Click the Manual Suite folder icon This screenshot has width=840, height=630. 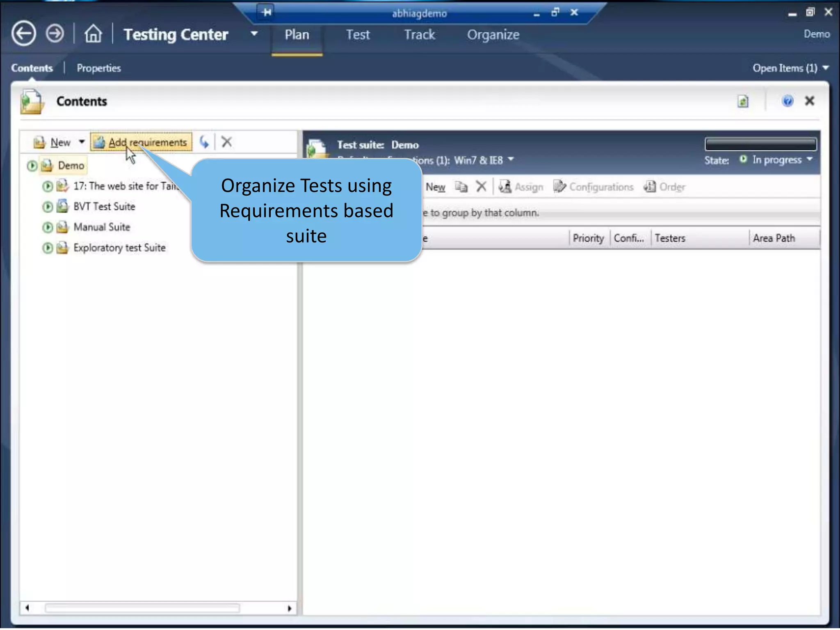tap(62, 227)
